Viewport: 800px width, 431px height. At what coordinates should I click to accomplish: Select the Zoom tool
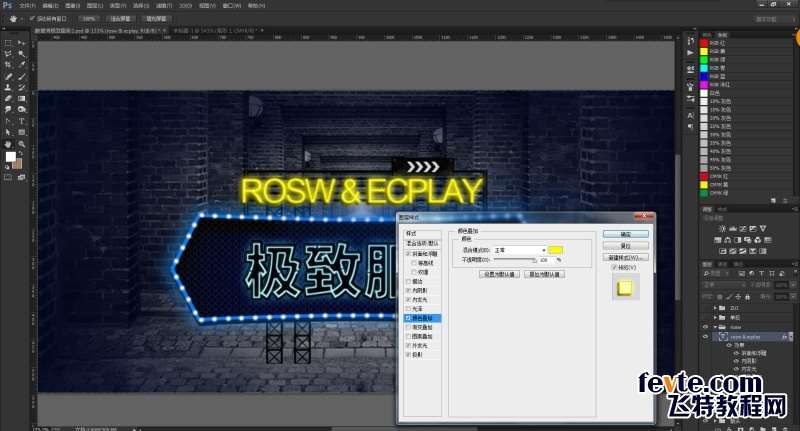tap(21, 144)
